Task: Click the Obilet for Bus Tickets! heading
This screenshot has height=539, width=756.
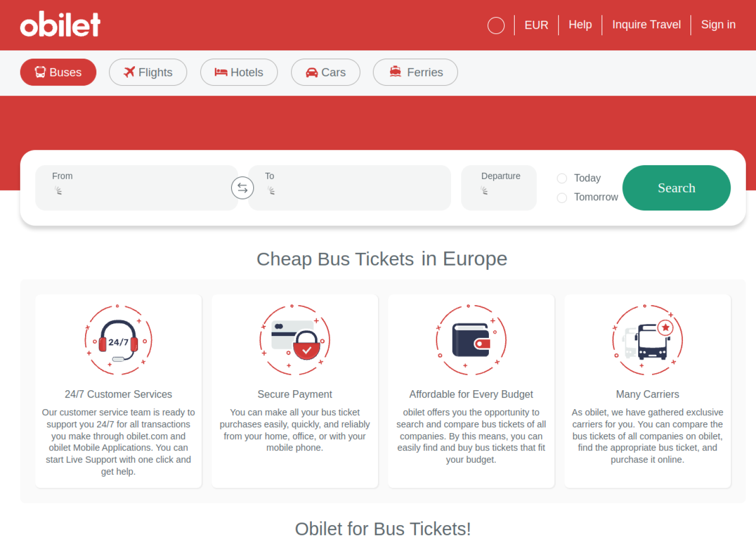Action: click(x=383, y=529)
